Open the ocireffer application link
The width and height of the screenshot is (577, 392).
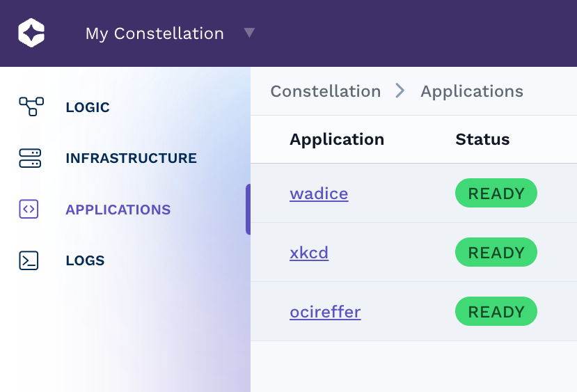(325, 312)
